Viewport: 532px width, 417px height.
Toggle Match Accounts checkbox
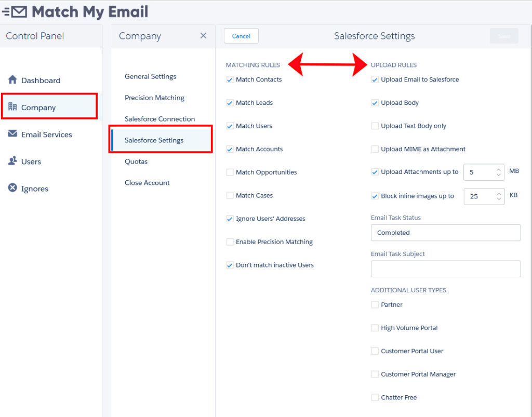(230, 149)
